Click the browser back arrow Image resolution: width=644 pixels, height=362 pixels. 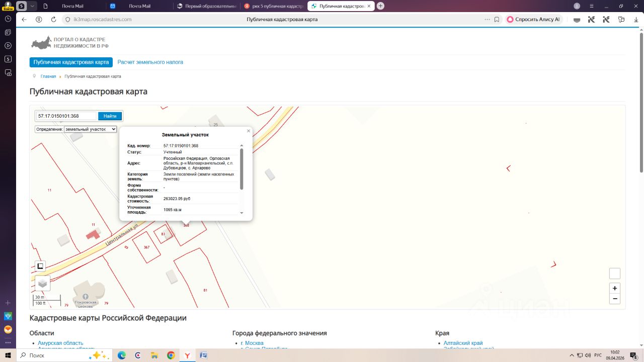pos(24,20)
